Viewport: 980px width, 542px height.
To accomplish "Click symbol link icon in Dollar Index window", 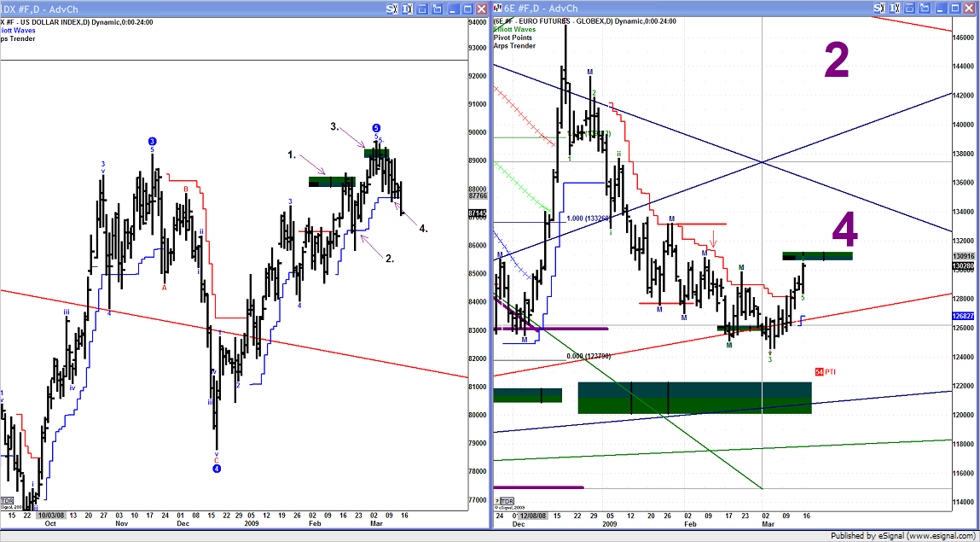I will click(x=391, y=8).
